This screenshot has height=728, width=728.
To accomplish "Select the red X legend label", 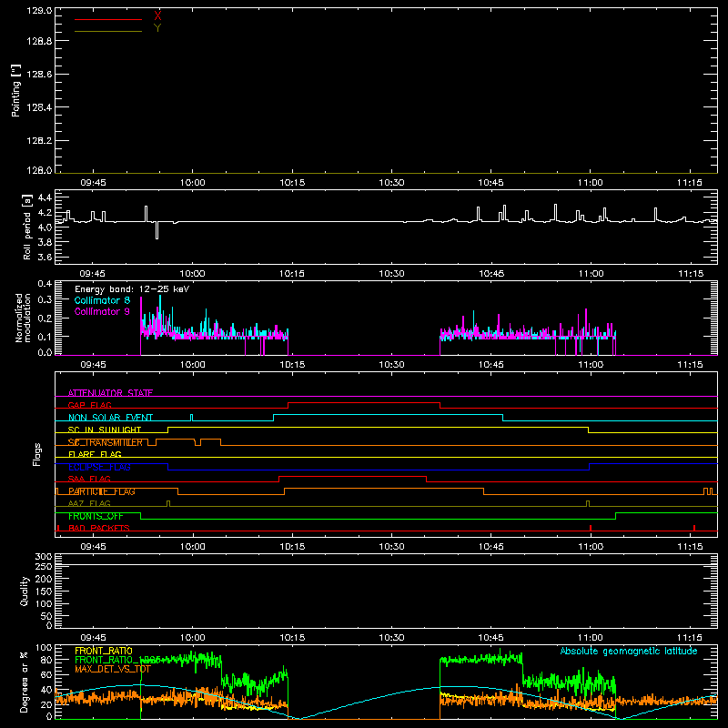I will pos(157,16).
